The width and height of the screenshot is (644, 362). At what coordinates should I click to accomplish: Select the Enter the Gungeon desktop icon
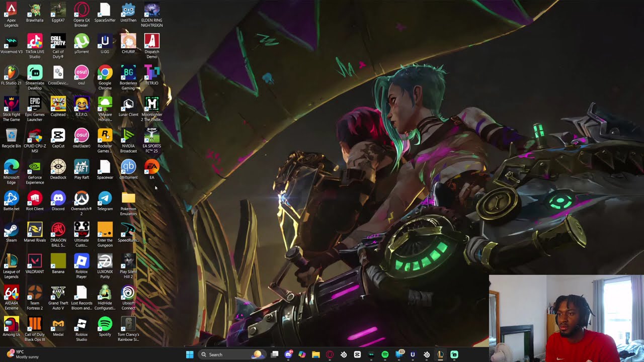coord(105,234)
